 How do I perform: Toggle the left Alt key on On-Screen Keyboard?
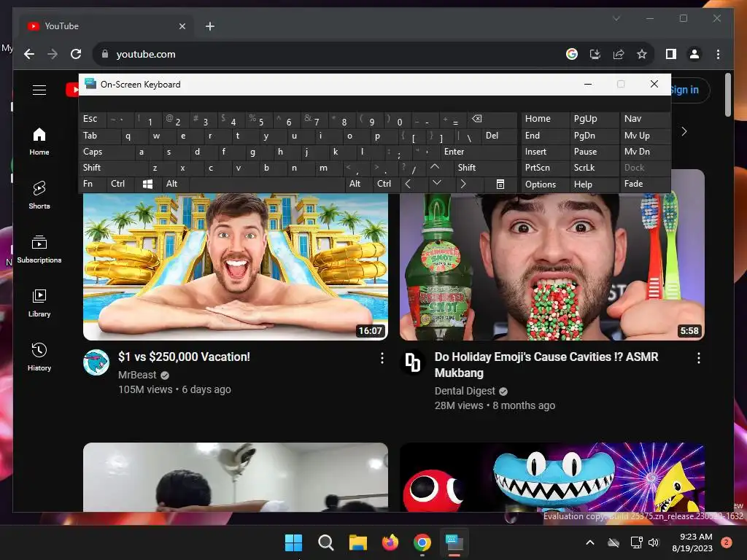175,184
